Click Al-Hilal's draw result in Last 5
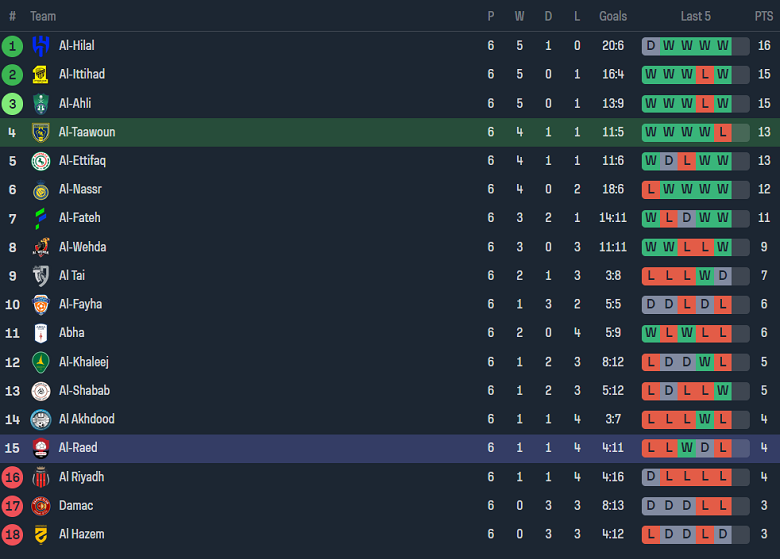This screenshot has height=559, width=780. tap(651, 46)
